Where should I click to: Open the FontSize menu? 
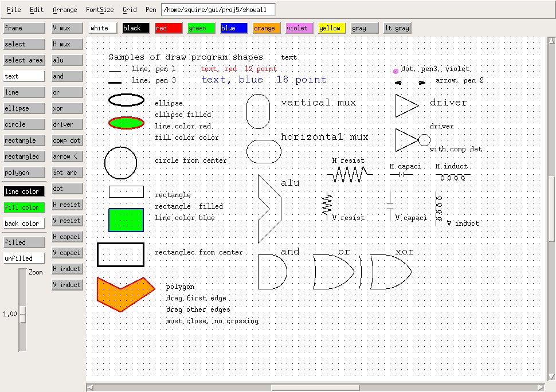tap(100, 10)
